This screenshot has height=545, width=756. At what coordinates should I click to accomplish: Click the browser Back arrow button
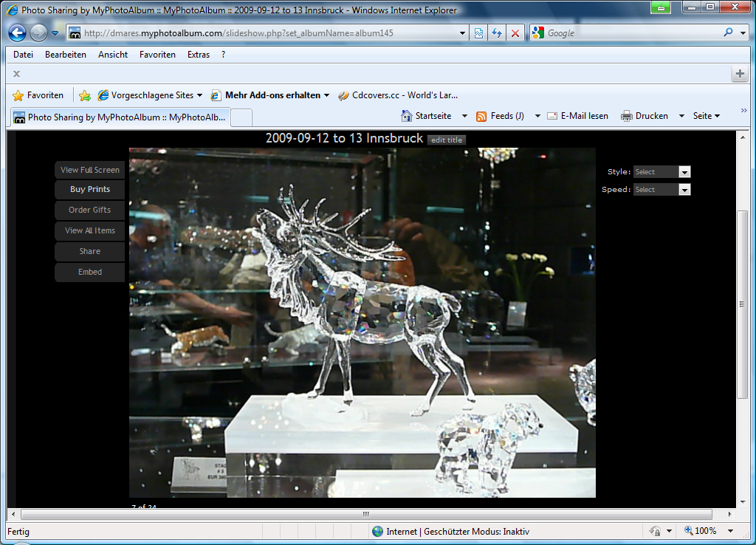pyautogui.click(x=17, y=33)
